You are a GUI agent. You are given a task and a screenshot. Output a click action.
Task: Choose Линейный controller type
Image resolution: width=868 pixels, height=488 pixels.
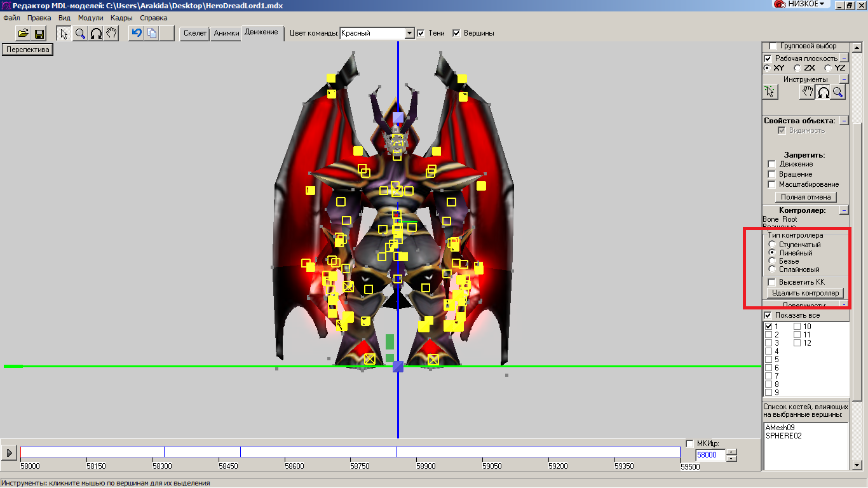(x=772, y=253)
